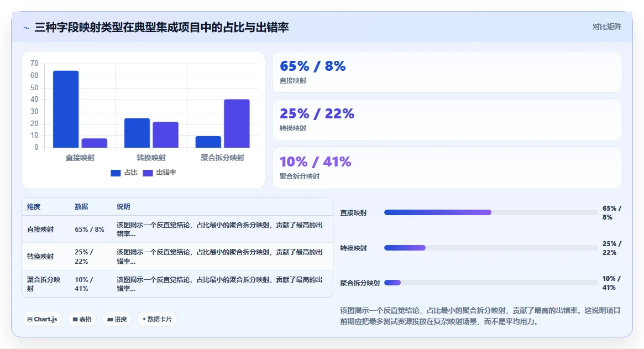The height and width of the screenshot is (349, 644).
Task: Click the Chart.js tag
Action: click(x=42, y=319)
